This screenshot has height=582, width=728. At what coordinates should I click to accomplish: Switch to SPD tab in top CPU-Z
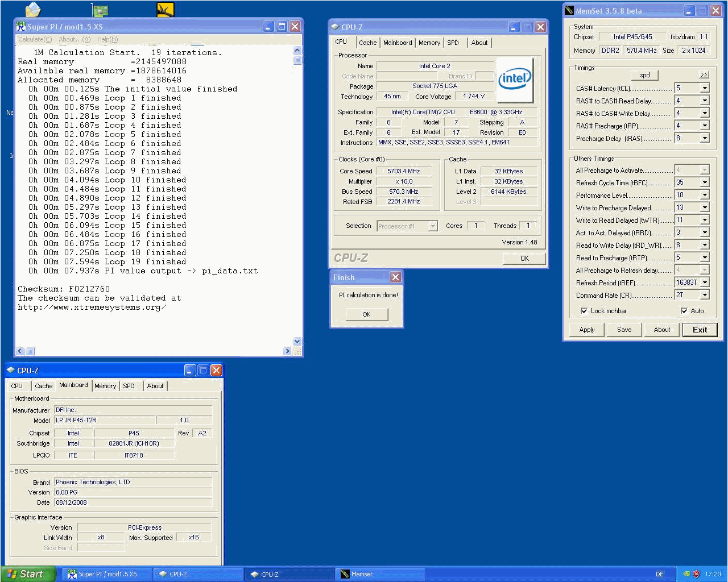[x=453, y=43]
